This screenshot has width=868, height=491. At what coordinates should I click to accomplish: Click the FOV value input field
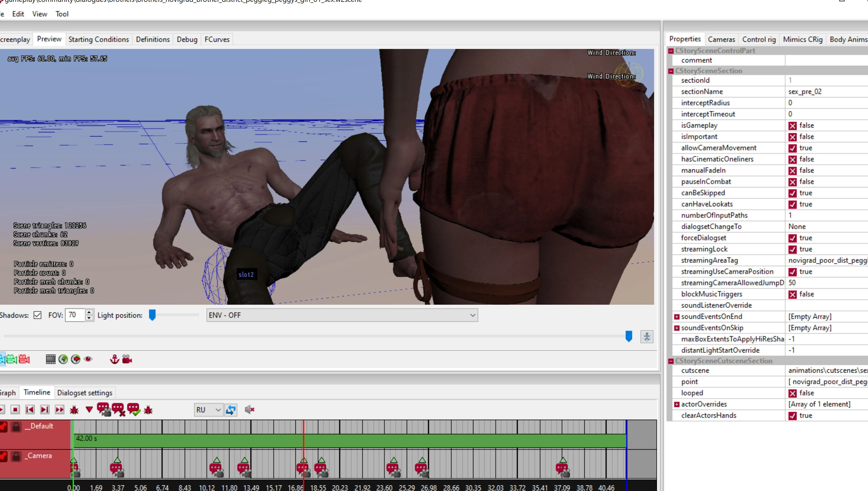point(75,315)
